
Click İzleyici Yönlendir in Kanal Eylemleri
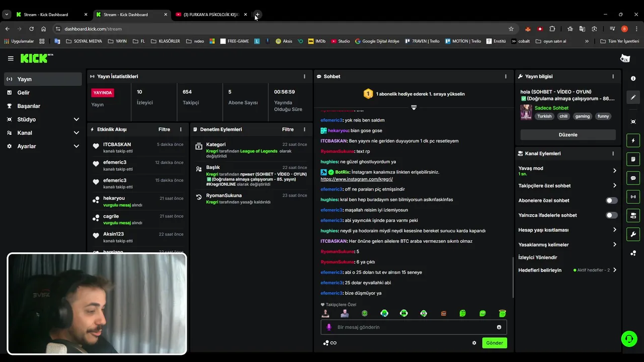tap(538, 257)
